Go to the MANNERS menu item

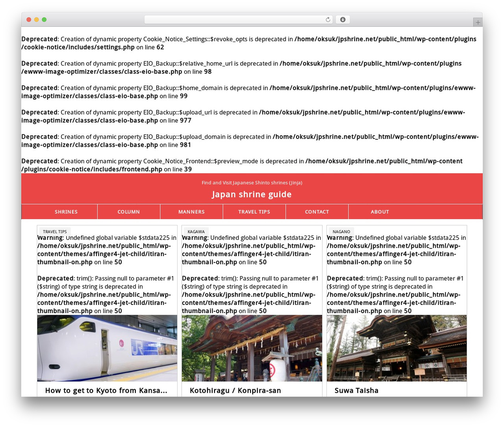coord(191,212)
